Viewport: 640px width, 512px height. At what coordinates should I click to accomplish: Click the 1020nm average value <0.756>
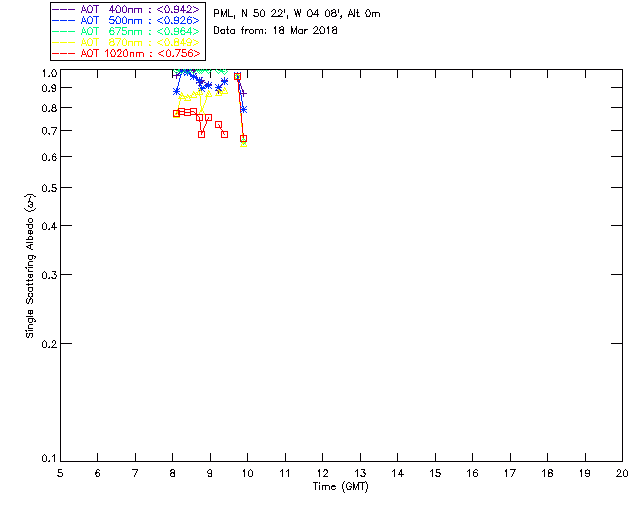coord(179,53)
